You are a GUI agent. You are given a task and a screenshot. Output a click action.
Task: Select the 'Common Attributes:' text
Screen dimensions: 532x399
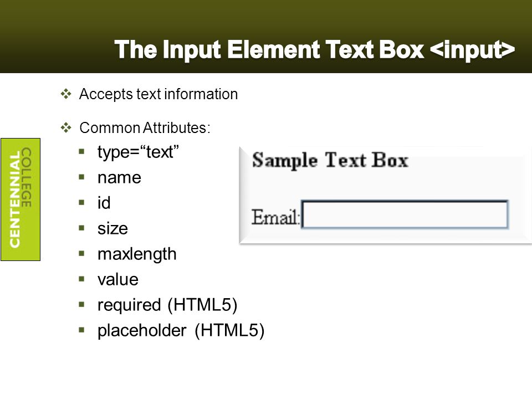point(145,128)
